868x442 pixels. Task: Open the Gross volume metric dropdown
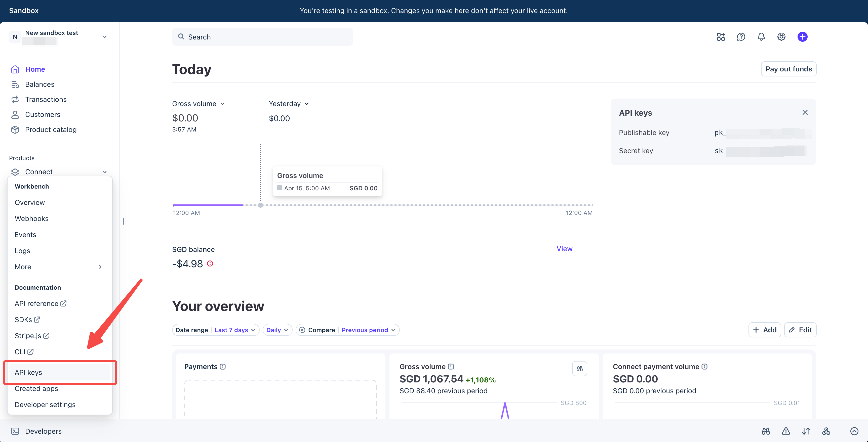[x=198, y=104]
